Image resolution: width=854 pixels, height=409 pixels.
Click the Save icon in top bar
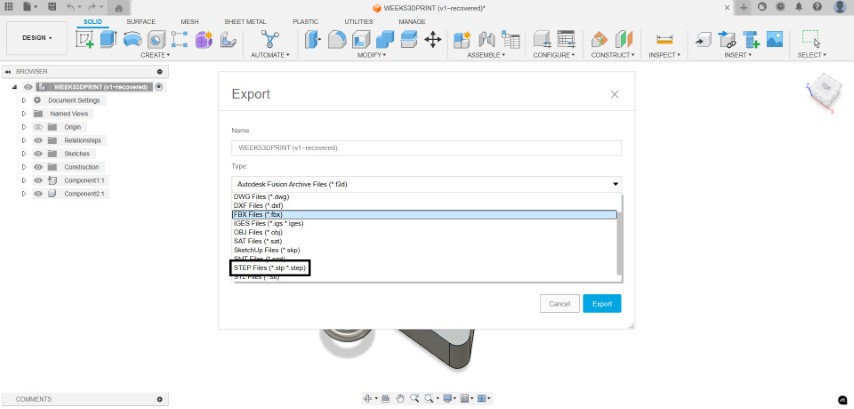[52, 7]
